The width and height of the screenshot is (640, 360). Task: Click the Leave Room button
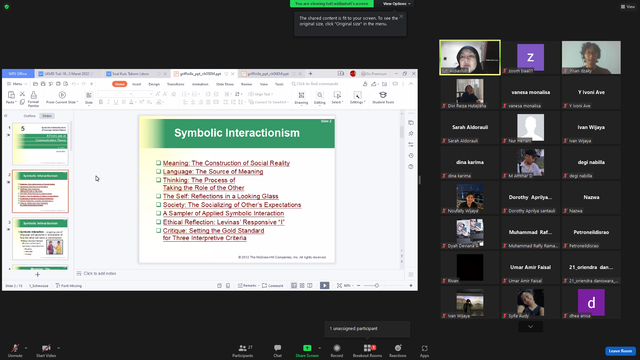[620, 351]
